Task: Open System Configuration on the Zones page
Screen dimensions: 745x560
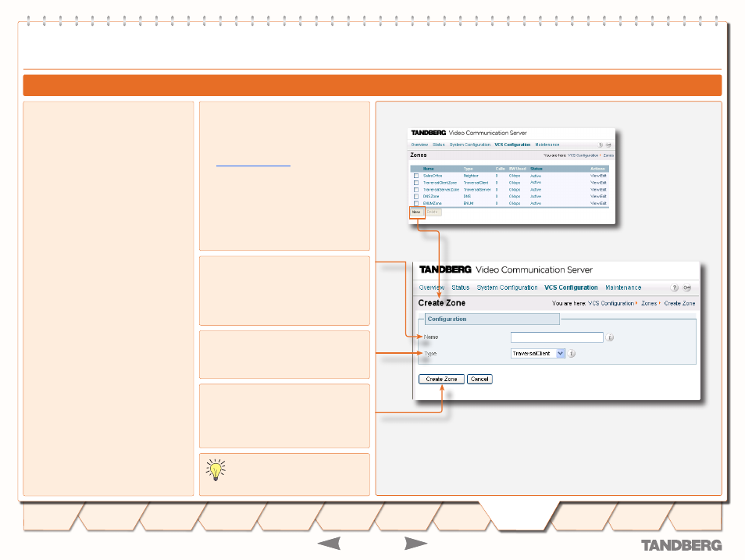Action: click(x=470, y=144)
